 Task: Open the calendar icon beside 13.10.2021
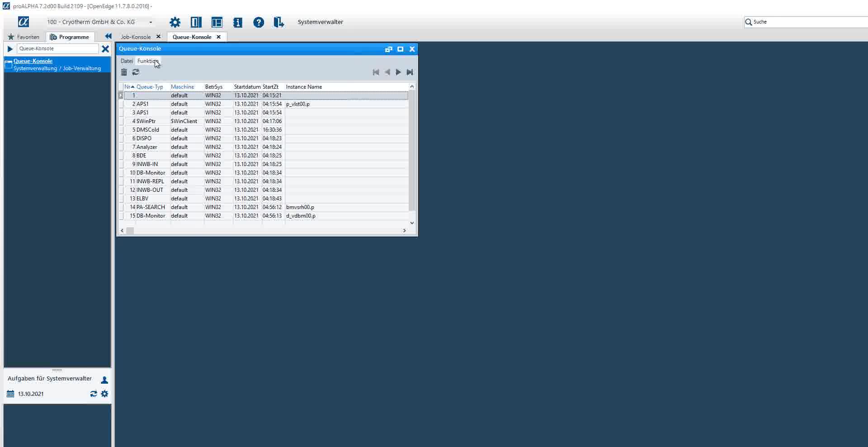tap(10, 394)
